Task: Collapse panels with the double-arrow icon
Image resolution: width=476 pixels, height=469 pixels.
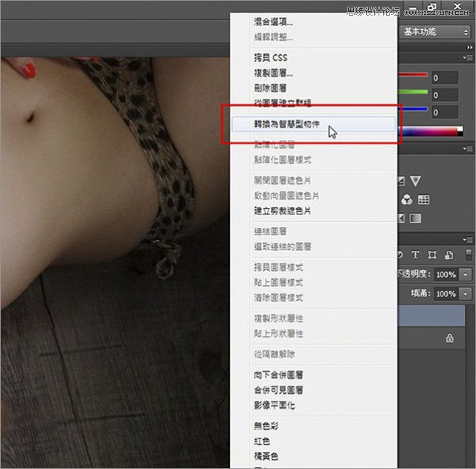Action: pos(469,48)
